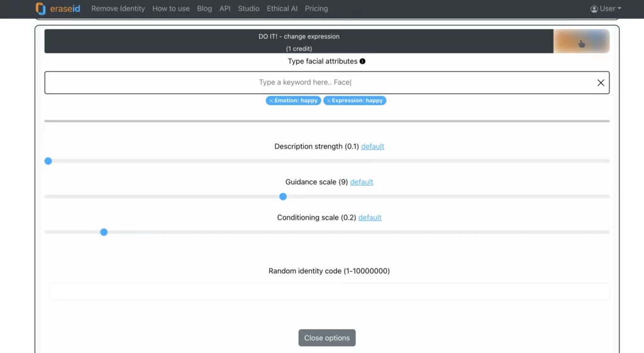The width and height of the screenshot is (644, 353).
Task: Remove the Emotion: happy tag
Action: click(271, 101)
